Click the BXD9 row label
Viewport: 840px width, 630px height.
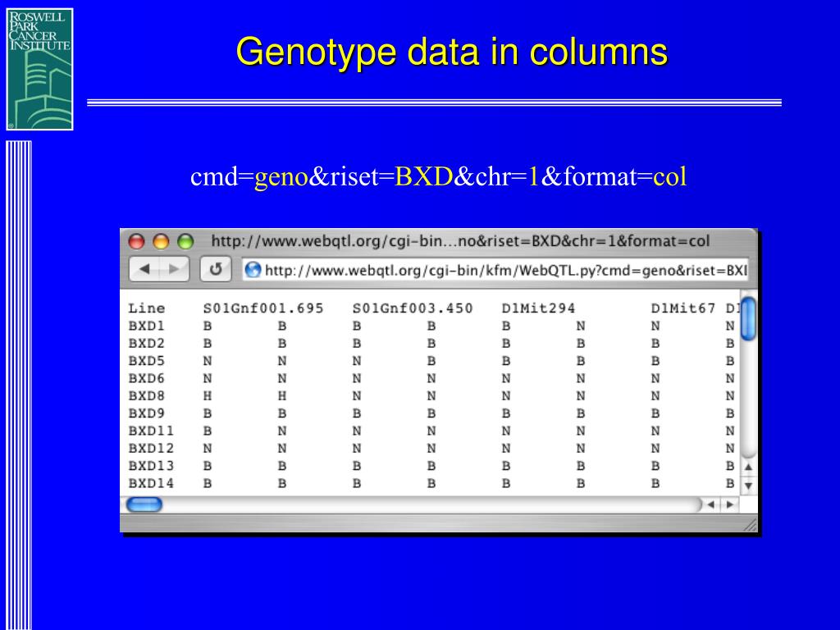click(146, 413)
